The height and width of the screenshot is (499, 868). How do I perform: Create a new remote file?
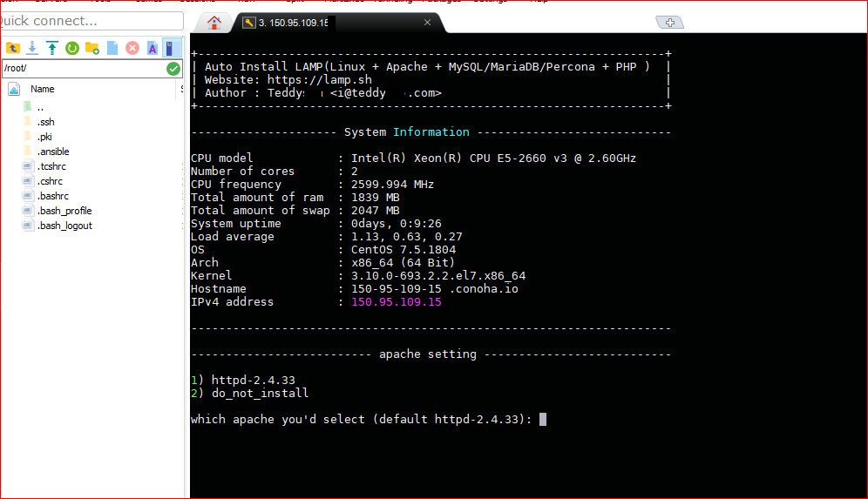click(x=112, y=48)
